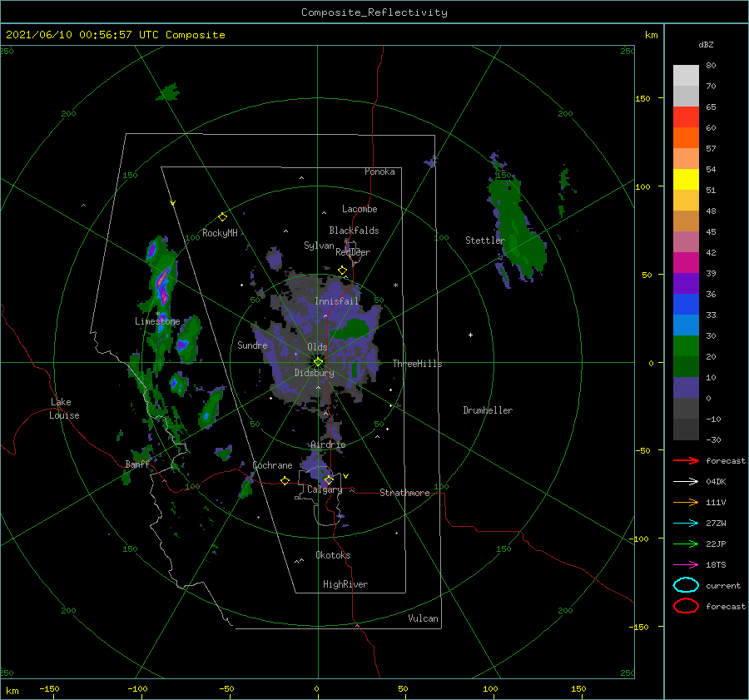The image size is (749, 700).
Task: Click the green 22JP arrow icon
Action: pos(686,544)
